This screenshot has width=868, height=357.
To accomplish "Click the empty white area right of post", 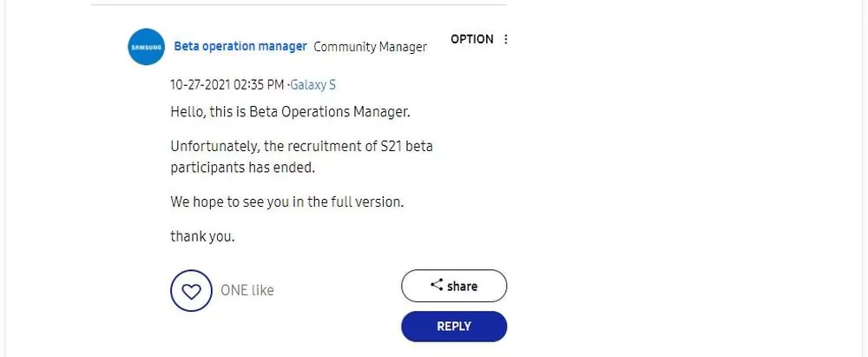I will 687,177.
